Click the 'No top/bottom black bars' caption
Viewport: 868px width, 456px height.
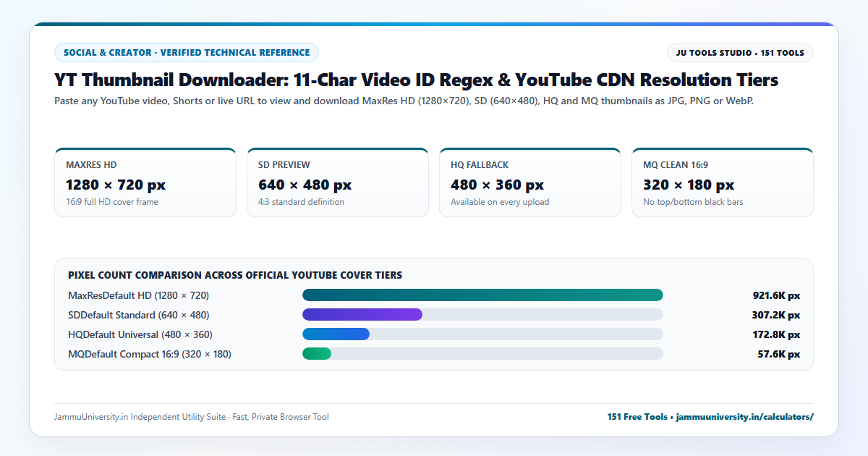693,202
